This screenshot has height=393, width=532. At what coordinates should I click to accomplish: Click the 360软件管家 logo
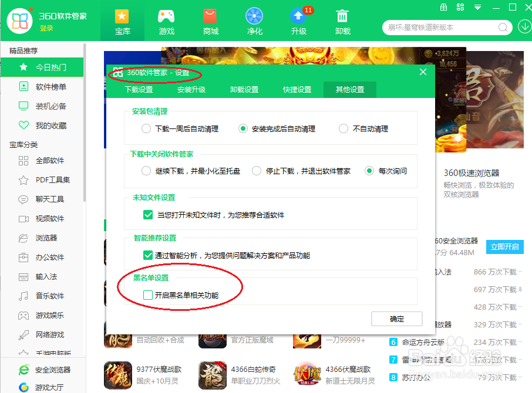[x=20, y=21]
